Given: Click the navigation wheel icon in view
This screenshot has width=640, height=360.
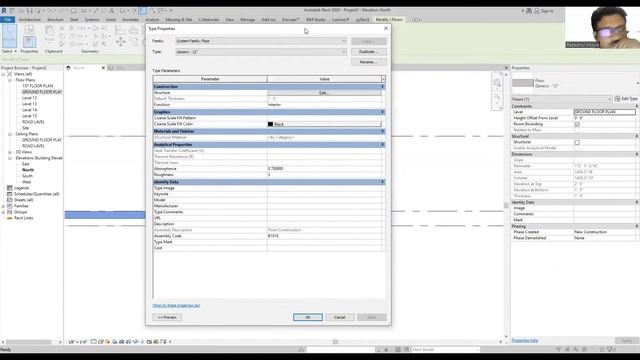Looking at the screenshot, I should pyautogui.click(x=497, y=83).
